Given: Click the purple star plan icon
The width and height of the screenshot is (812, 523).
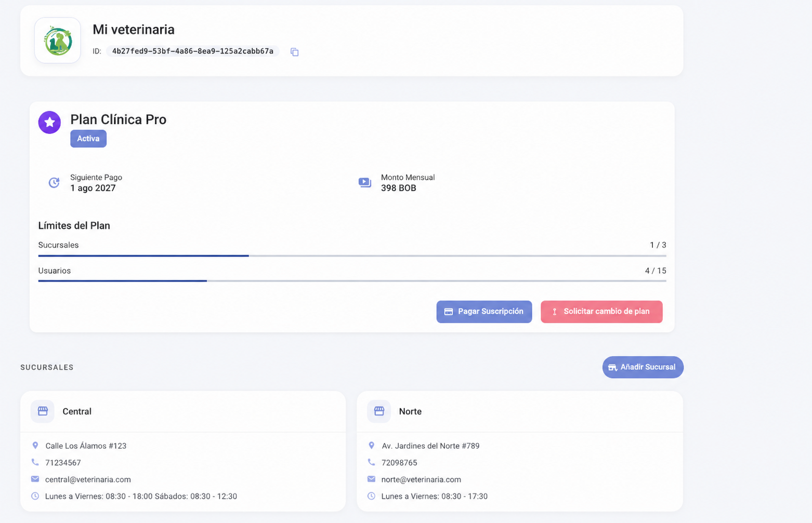Looking at the screenshot, I should (49, 123).
